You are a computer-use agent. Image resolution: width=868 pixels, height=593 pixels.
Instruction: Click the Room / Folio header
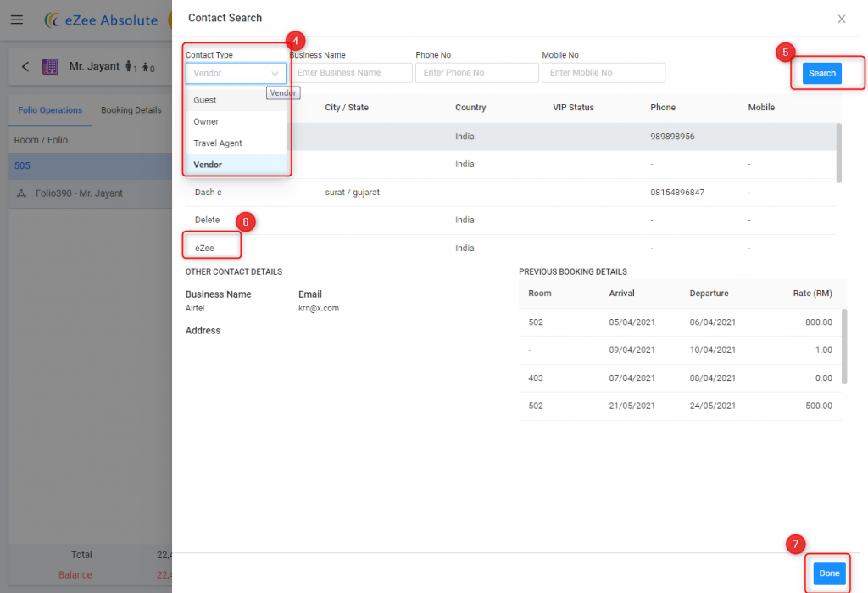point(41,140)
